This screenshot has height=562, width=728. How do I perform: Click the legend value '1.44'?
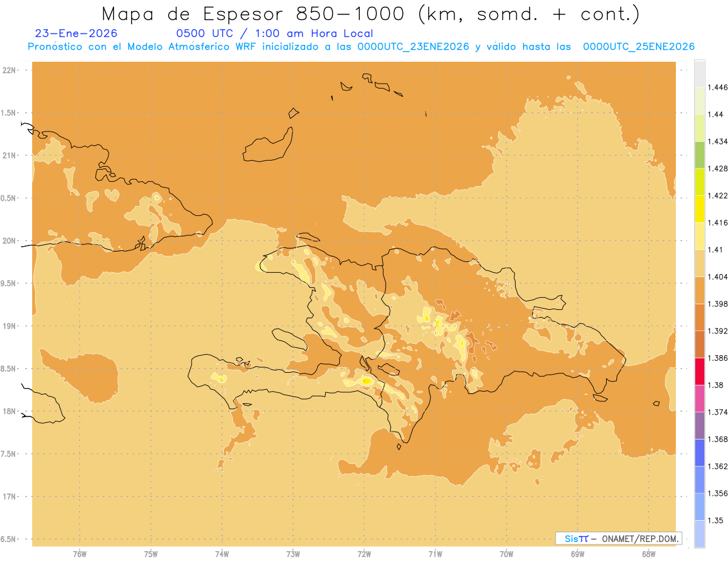tap(716, 114)
